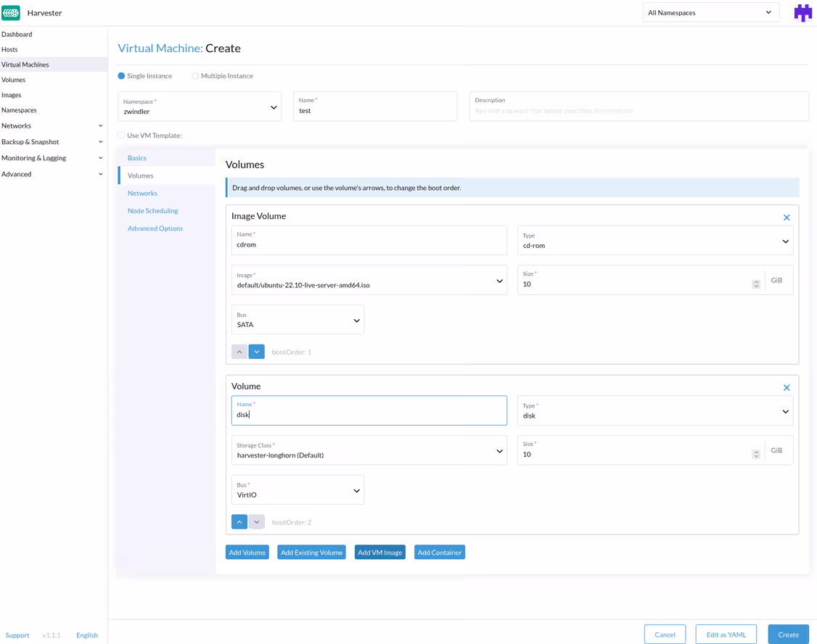This screenshot has height=644, width=817.
Task: Expand the Storage Class dropdown
Action: click(369, 450)
